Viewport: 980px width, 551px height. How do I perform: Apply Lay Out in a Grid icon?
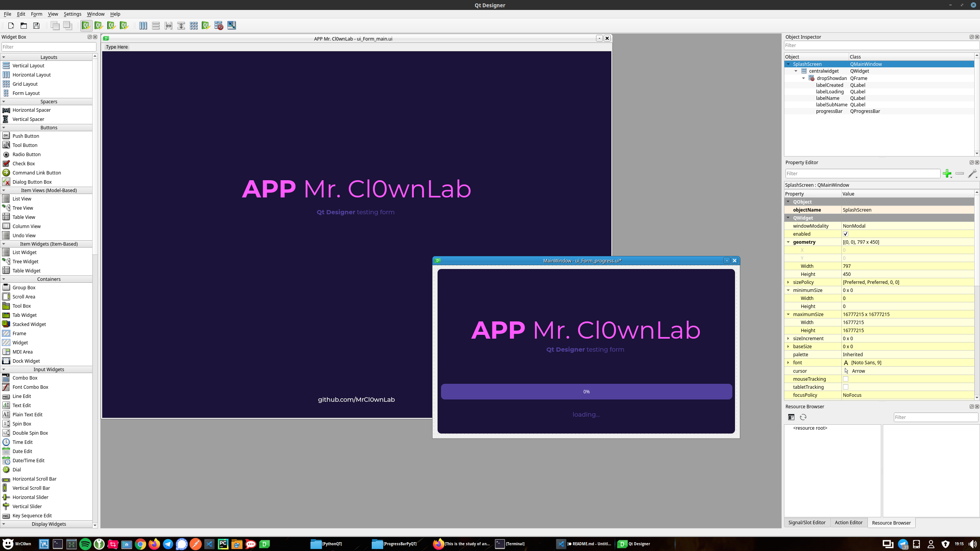coord(193,26)
